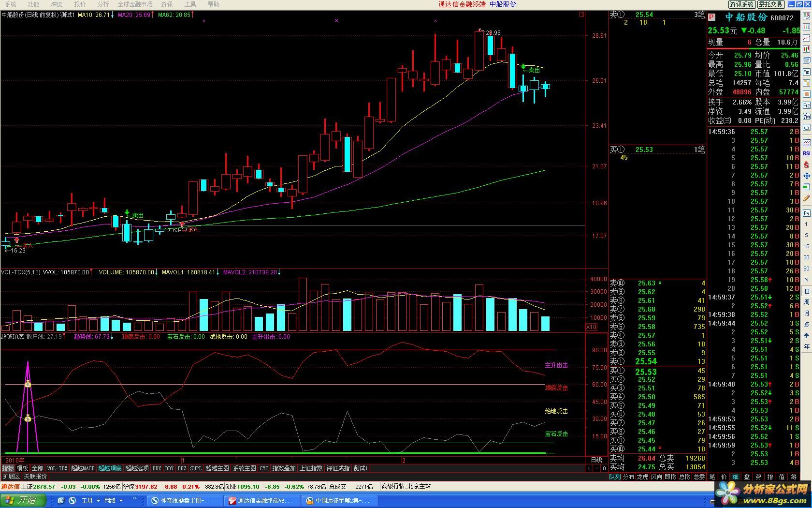The image size is (812, 508).
Task: Click the minus zoom button beside 日线
Action: (x=596, y=468)
